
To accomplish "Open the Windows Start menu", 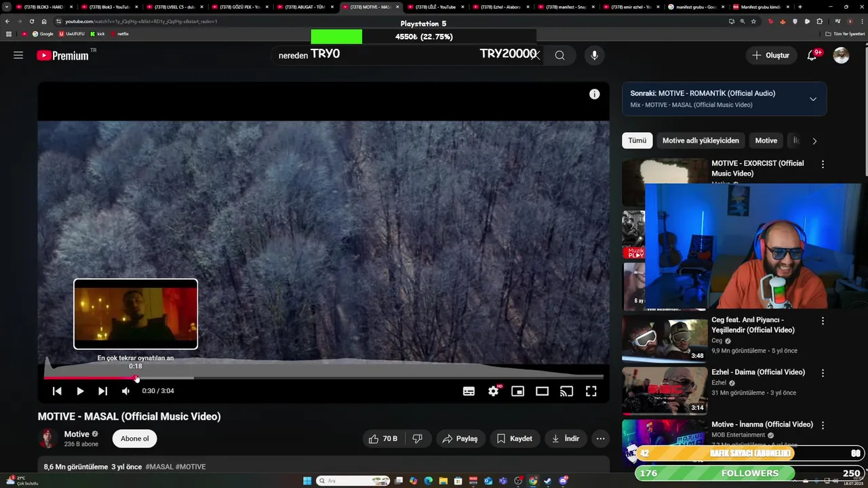I will tap(307, 481).
